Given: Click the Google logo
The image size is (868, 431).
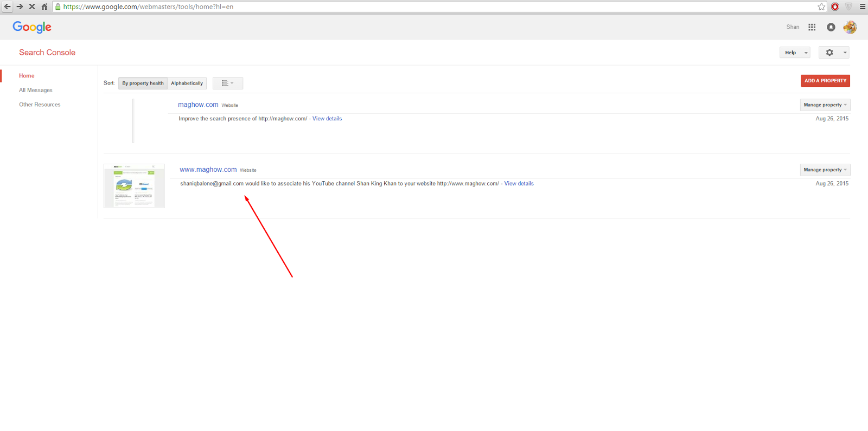Looking at the screenshot, I should [x=32, y=27].
